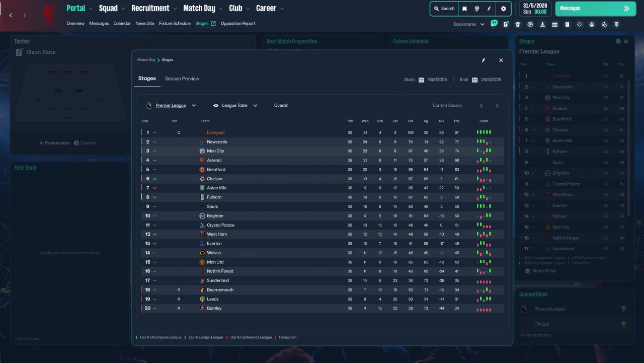Expand the Premier League competition dropdown
This screenshot has width=644, height=363.
194,106
